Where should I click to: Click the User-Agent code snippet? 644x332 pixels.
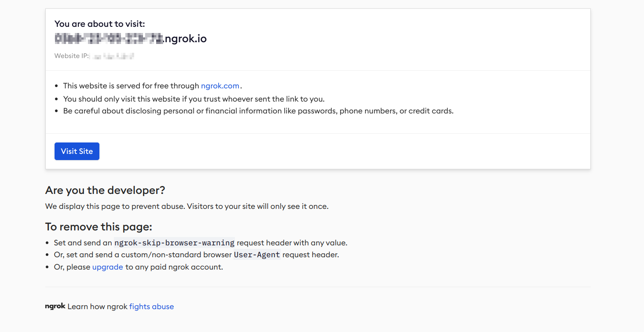pyautogui.click(x=257, y=255)
